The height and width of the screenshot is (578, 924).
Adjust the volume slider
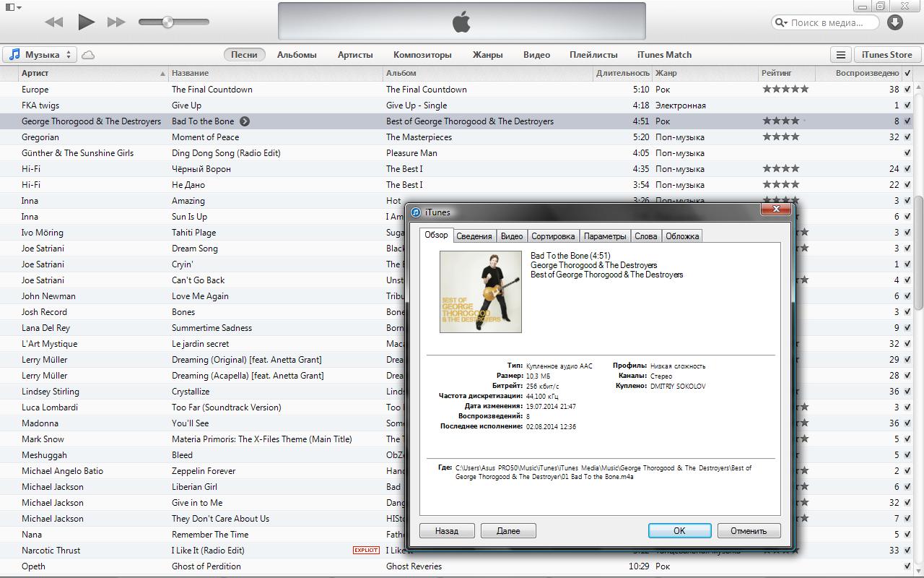click(x=168, y=22)
